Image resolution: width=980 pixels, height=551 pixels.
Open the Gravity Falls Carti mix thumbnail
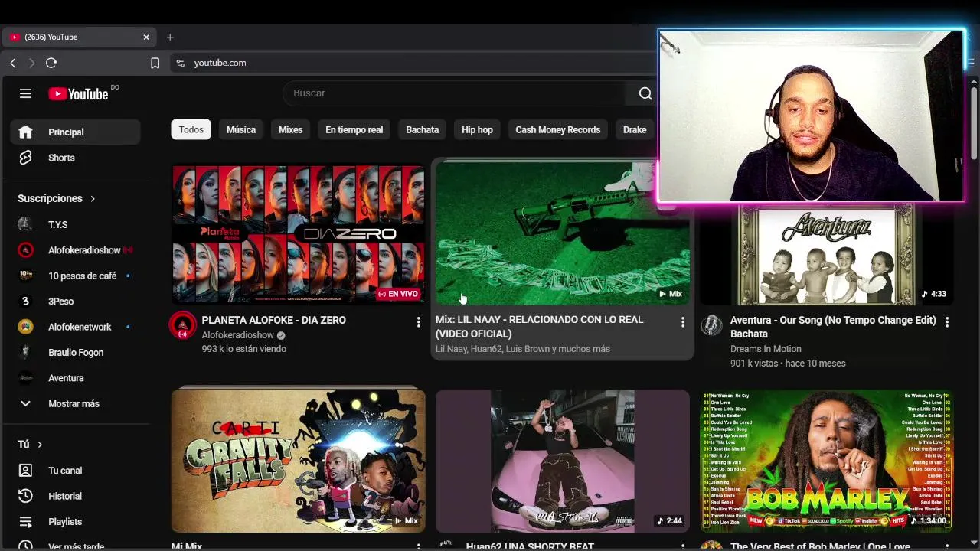(298, 460)
